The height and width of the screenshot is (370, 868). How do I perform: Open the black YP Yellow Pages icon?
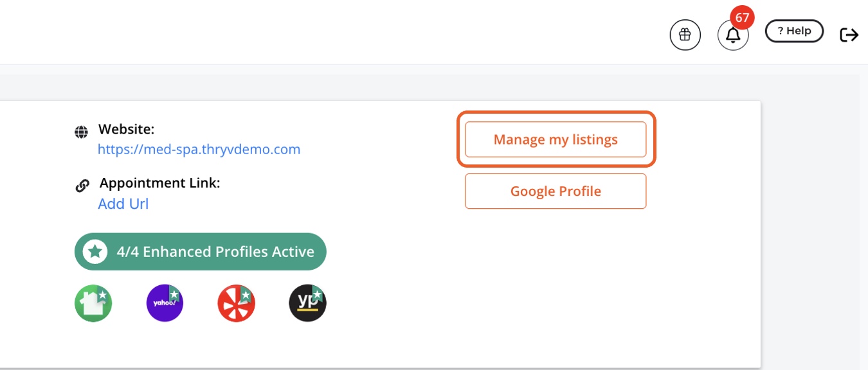(307, 303)
